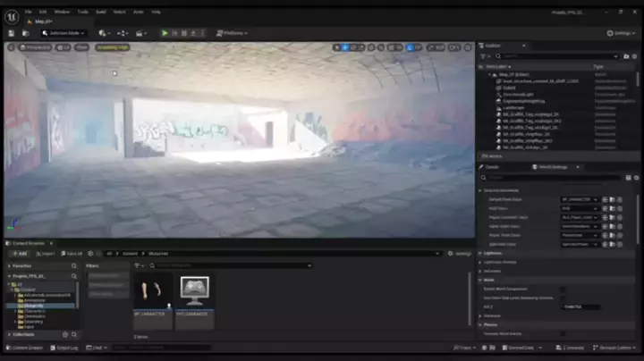644x361 pixels.
Task: Open the Settings gear at top right
Action: coord(622,33)
